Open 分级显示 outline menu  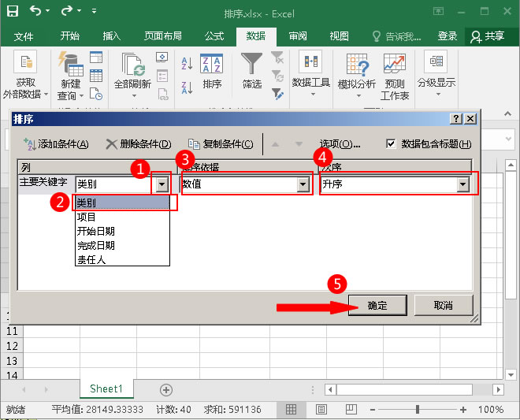click(x=436, y=73)
